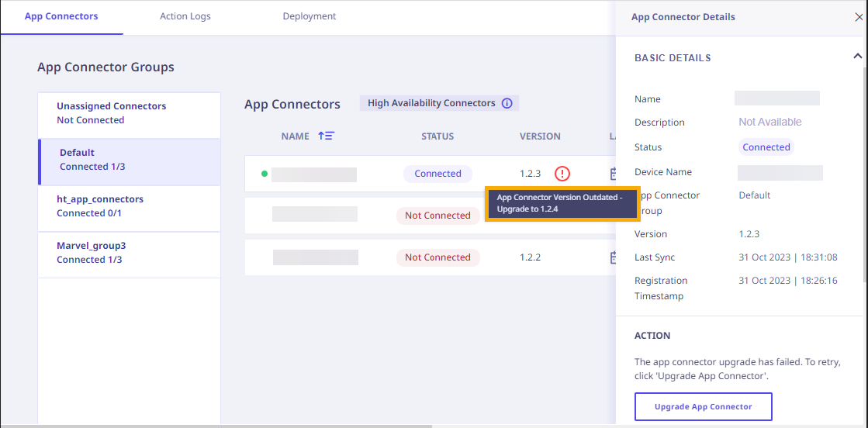This screenshot has width=868, height=428.
Task: Open the App Connectors tab
Action: tap(61, 16)
